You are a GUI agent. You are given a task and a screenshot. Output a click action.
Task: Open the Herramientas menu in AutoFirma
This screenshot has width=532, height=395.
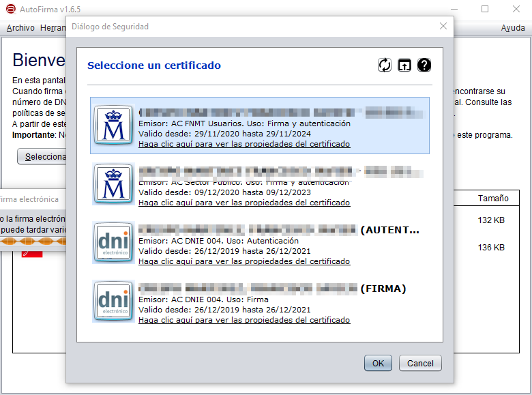53,28
